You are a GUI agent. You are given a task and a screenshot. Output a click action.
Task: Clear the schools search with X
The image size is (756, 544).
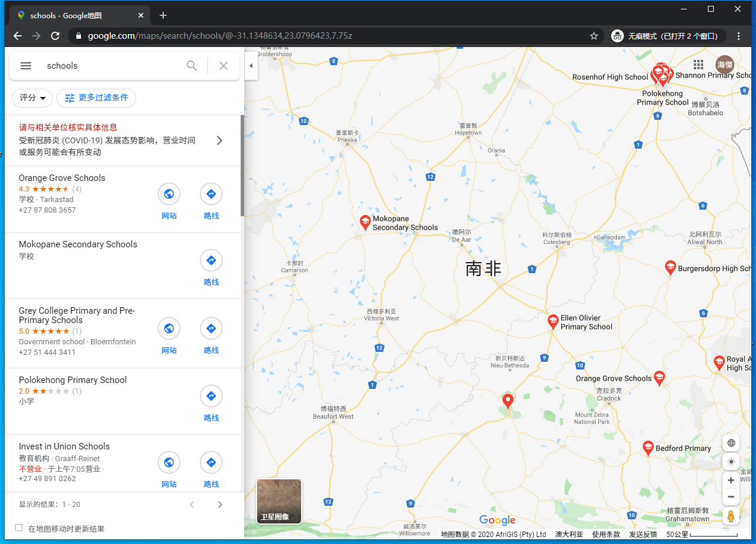[224, 66]
